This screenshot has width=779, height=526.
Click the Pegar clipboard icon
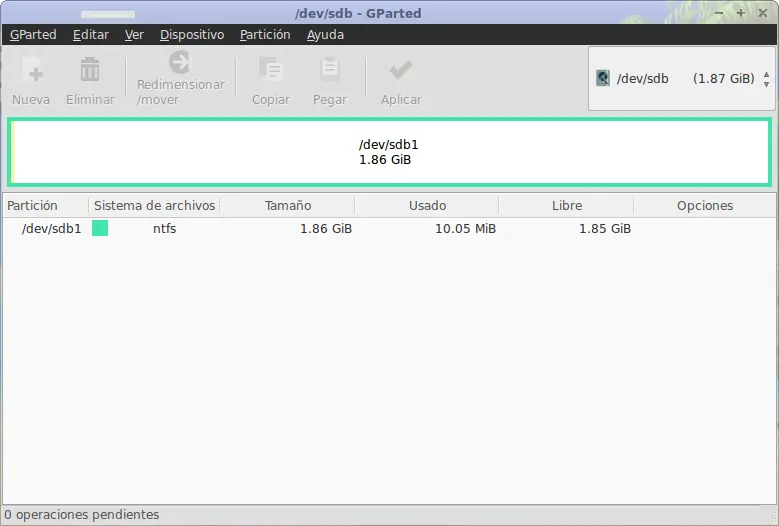[x=330, y=69]
